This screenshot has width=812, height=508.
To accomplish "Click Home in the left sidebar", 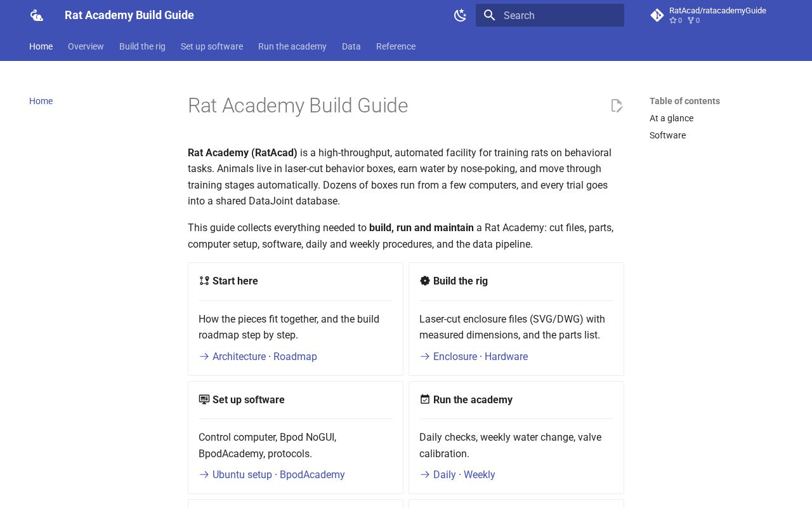I will pyautogui.click(x=41, y=101).
